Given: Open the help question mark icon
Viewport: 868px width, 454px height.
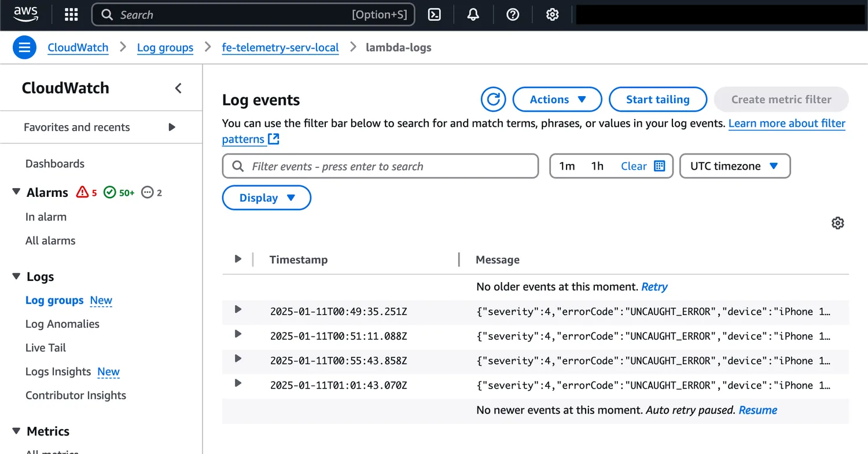Looking at the screenshot, I should tap(513, 15).
